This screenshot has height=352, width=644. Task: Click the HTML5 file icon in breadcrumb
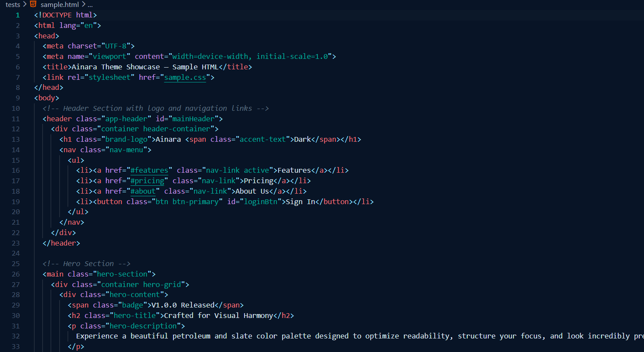[x=33, y=4]
